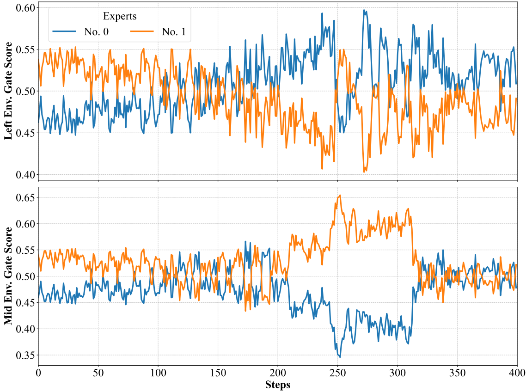The height and width of the screenshot is (392, 532).
Task: Click the 'Mid Env. Gate Score' axis label
Action: (8, 276)
